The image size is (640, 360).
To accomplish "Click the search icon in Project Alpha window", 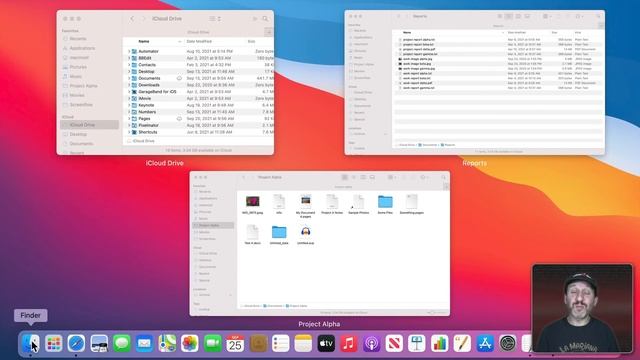I will click(x=443, y=177).
